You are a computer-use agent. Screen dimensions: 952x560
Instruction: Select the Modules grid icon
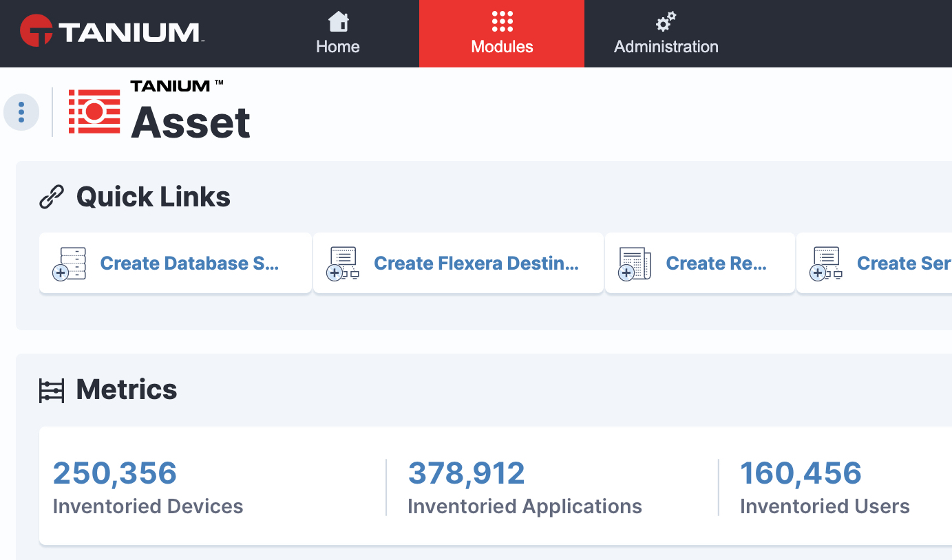click(502, 21)
